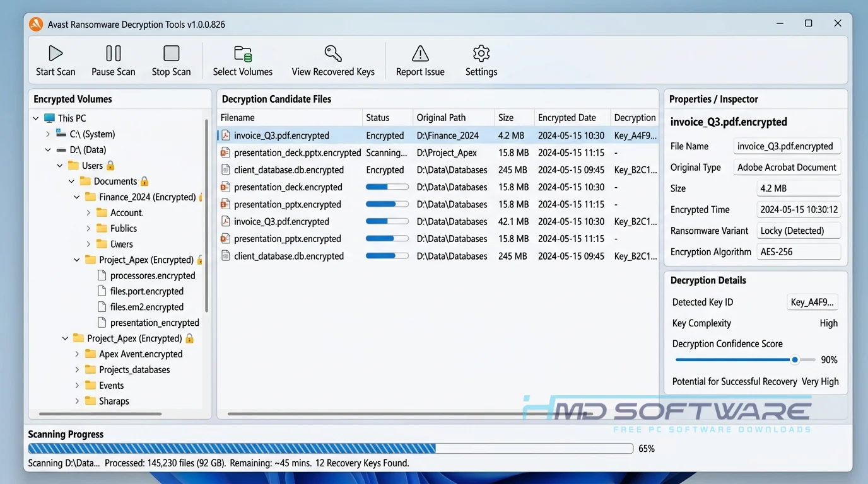Image resolution: width=868 pixels, height=484 pixels.
Task: Click the file icon of processores.encrypted
Action: (102, 275)
